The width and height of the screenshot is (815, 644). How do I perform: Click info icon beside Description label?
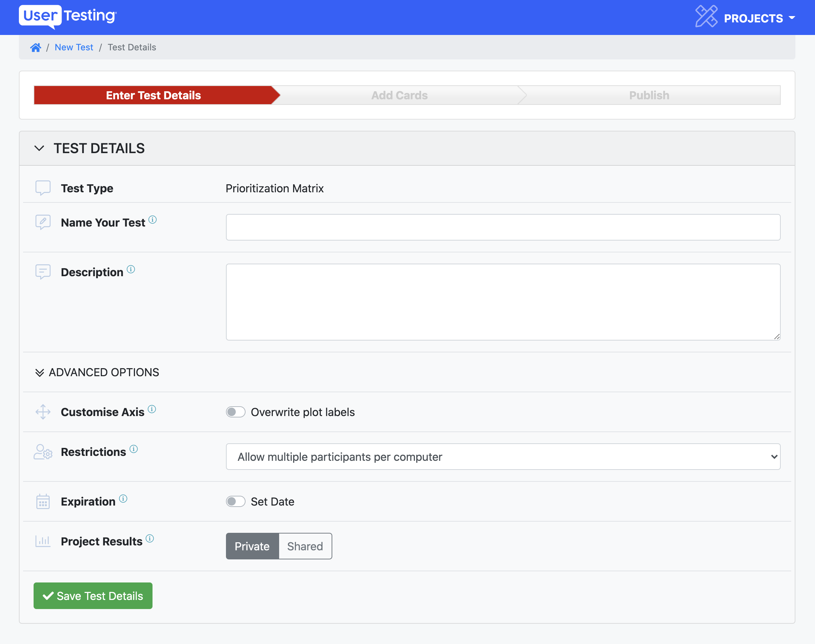pos(131,269)
